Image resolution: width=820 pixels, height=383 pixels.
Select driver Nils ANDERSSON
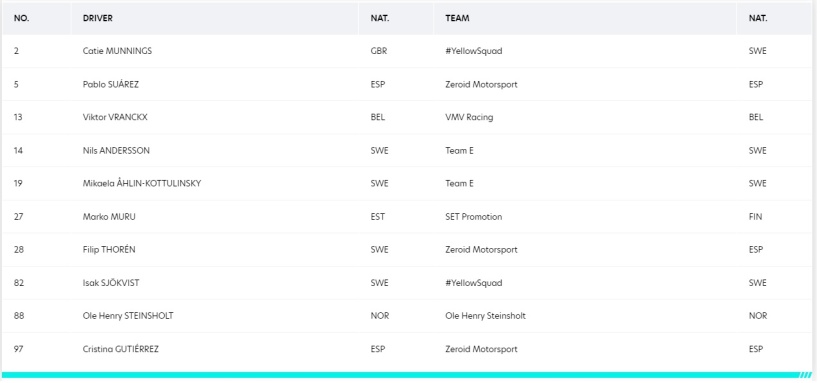point(116,151)
